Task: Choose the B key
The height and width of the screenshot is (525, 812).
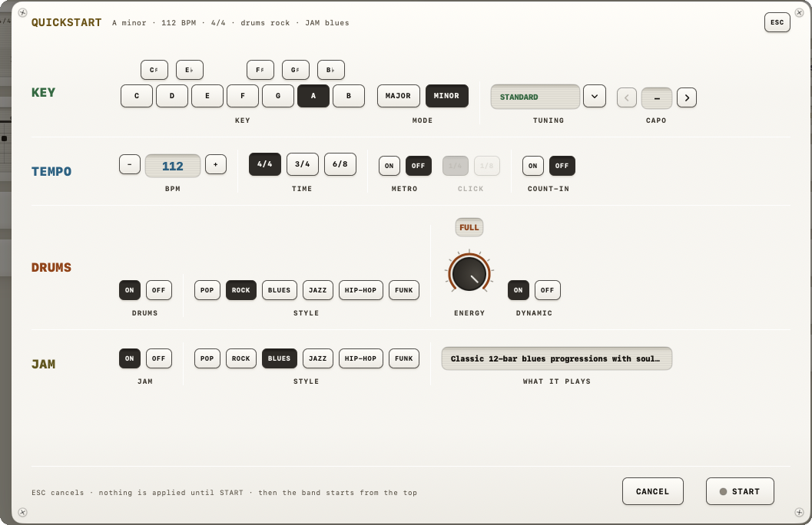Action: tap(349, 96)
